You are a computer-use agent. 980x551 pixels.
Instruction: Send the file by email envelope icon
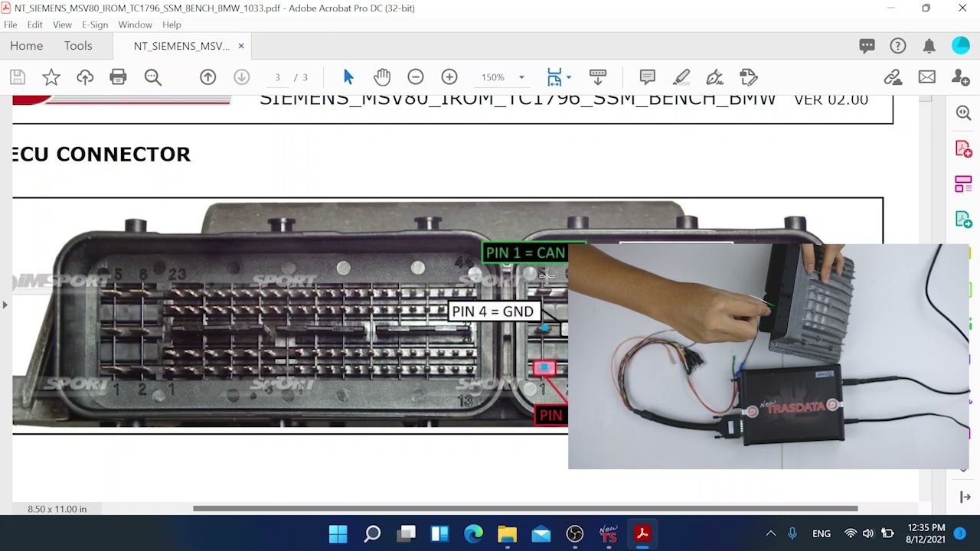pyautogui.click(x=926, y=77)
